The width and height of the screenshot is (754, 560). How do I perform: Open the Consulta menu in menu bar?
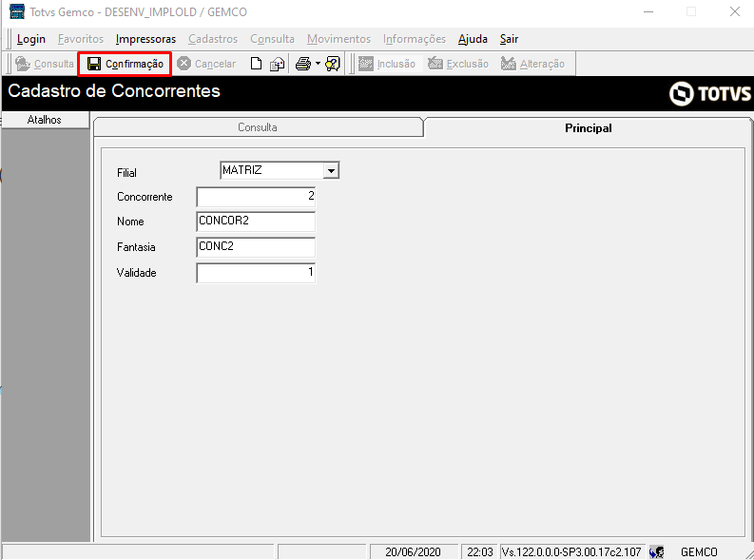coord(272,39)
